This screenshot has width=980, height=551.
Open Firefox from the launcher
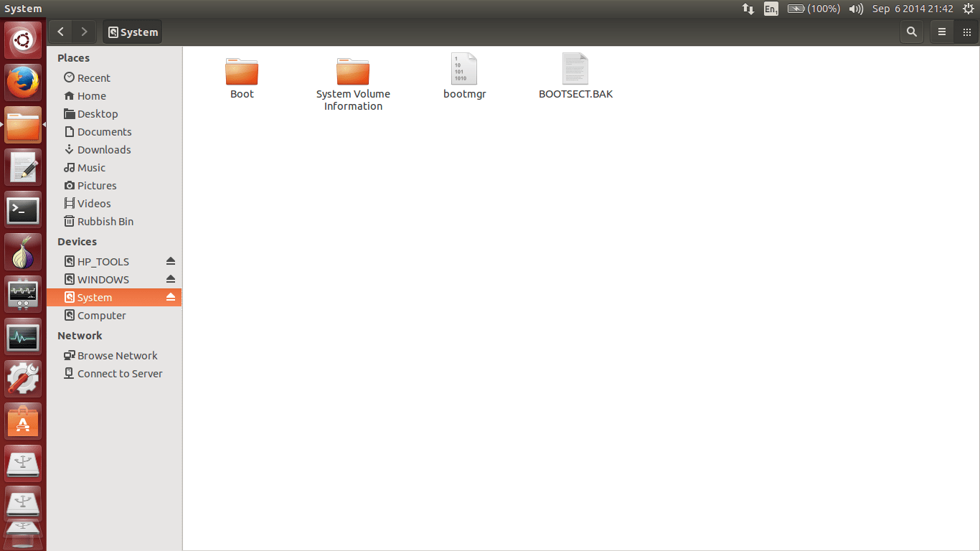click(23, 82)
